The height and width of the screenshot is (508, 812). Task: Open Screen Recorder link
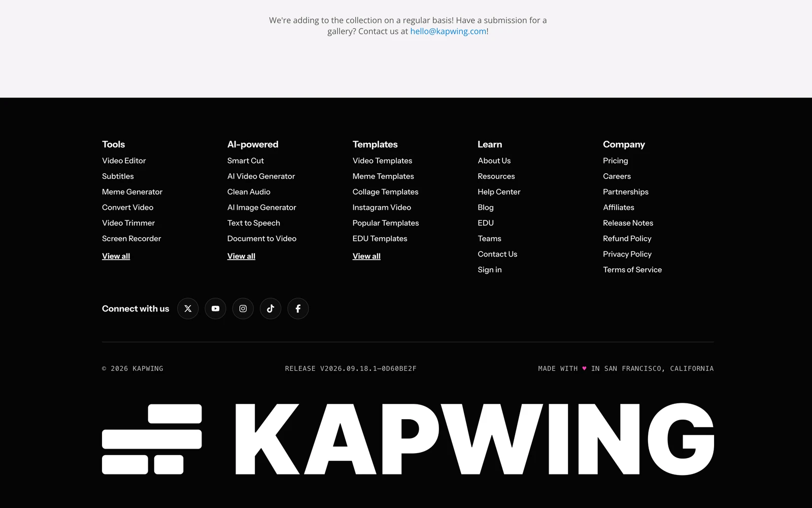(131, 238)
